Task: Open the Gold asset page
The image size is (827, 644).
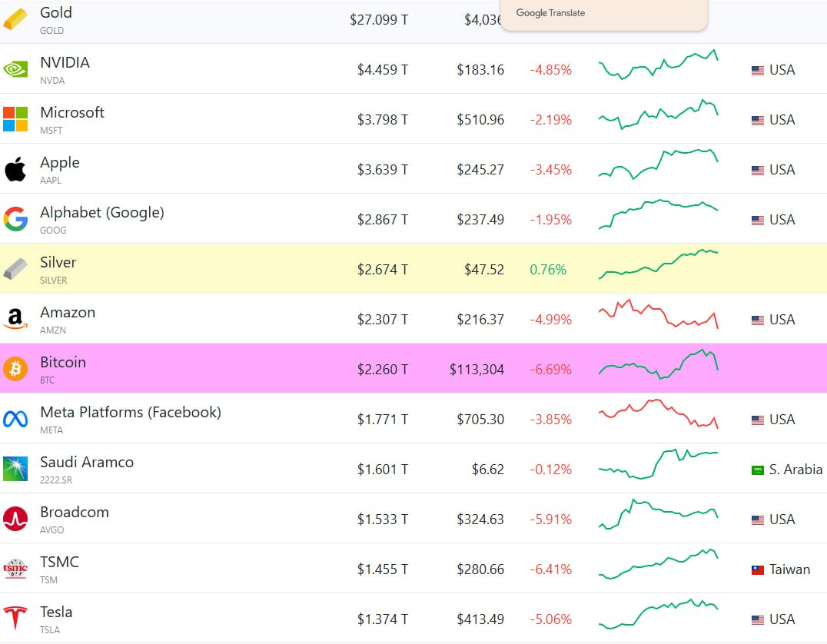Action: pyautogui.click(x=56, y=12)
